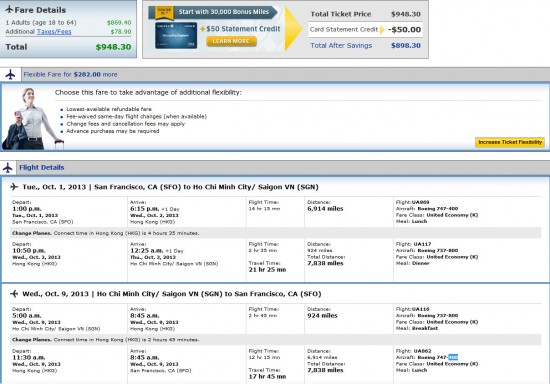Click the traveler woman photo
Viewport: 550px width, 384px height.
coord(31,119)
